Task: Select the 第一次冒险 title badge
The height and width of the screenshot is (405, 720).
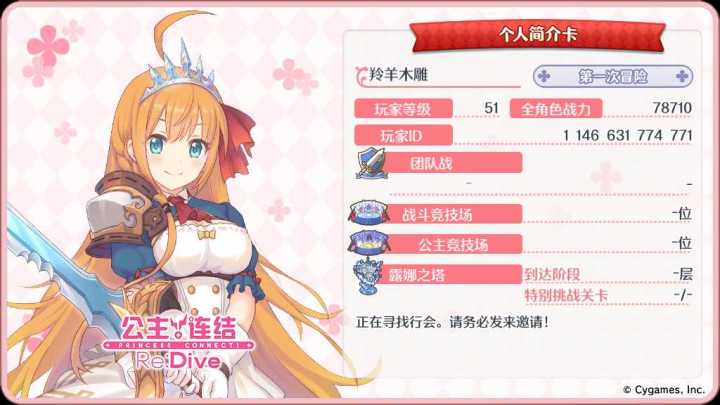Action: (613, 76)
